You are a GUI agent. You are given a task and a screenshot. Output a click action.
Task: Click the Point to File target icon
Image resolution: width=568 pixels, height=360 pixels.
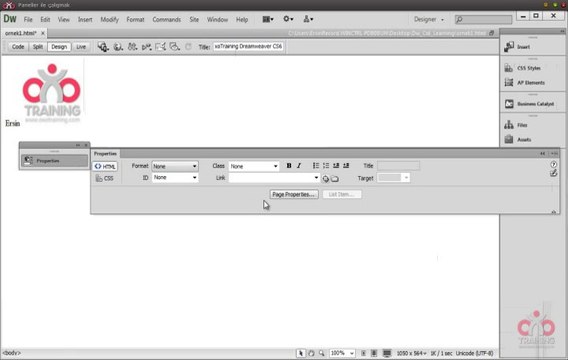click(x=326, y=179)
